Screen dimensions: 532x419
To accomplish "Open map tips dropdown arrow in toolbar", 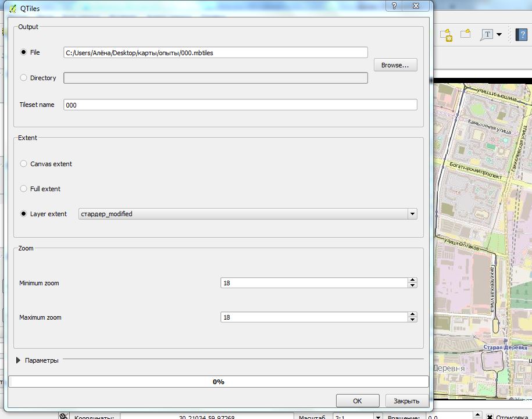I will click(499, 34).
